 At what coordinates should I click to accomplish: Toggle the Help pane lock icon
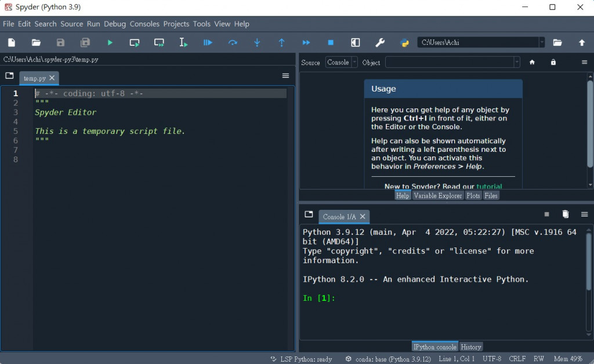point(553,62)
